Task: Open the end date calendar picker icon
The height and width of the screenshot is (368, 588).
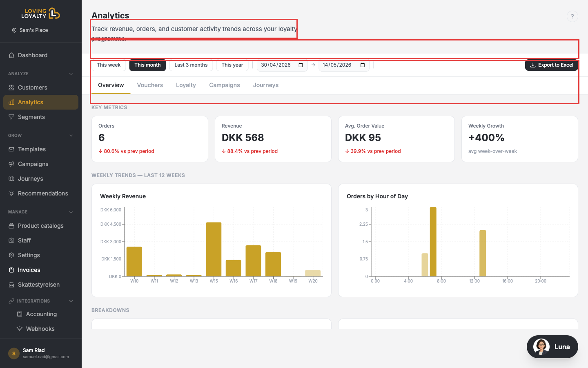Action: click(363, 65)
